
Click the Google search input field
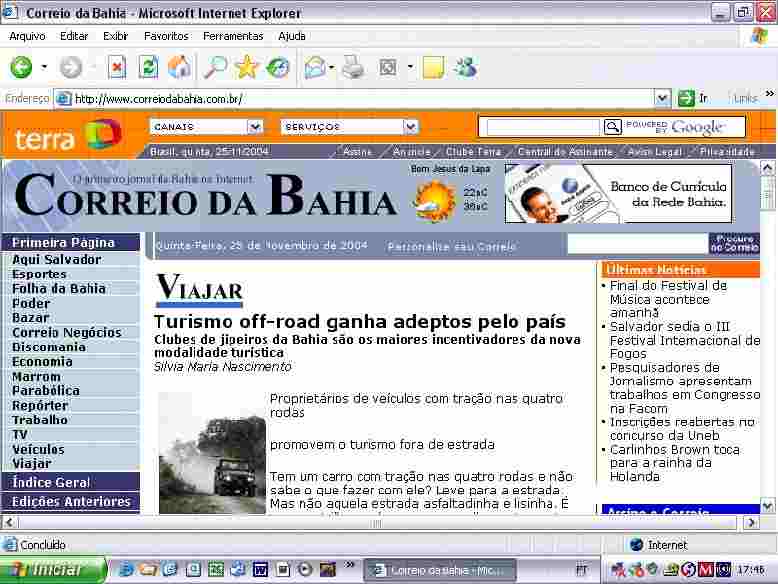coord(543,127)
